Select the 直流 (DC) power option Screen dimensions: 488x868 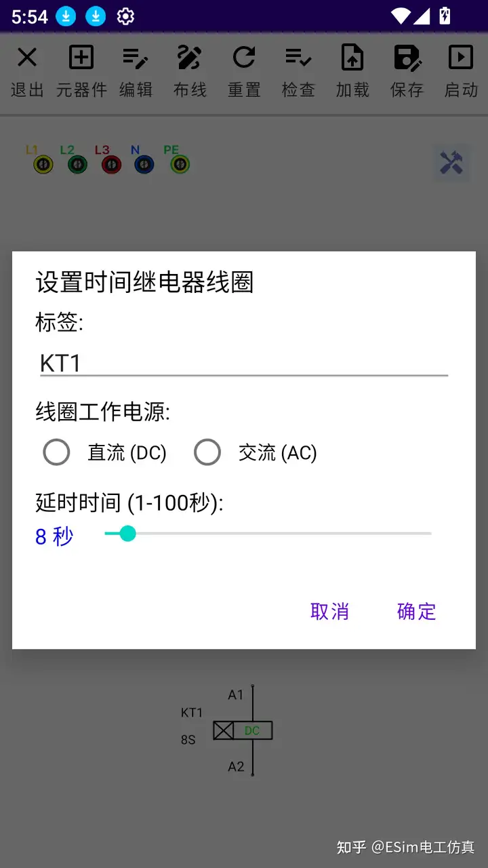click(x=56, y=452)
